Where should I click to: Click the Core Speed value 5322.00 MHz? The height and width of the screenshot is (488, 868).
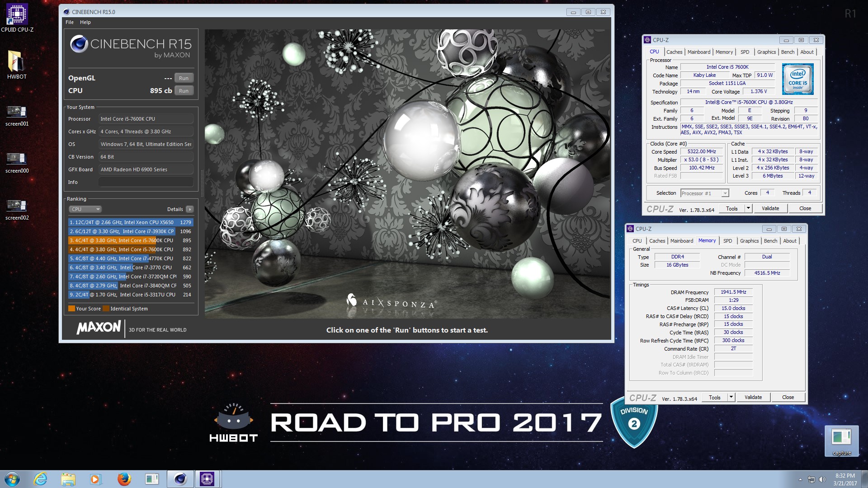click(702, 152)
